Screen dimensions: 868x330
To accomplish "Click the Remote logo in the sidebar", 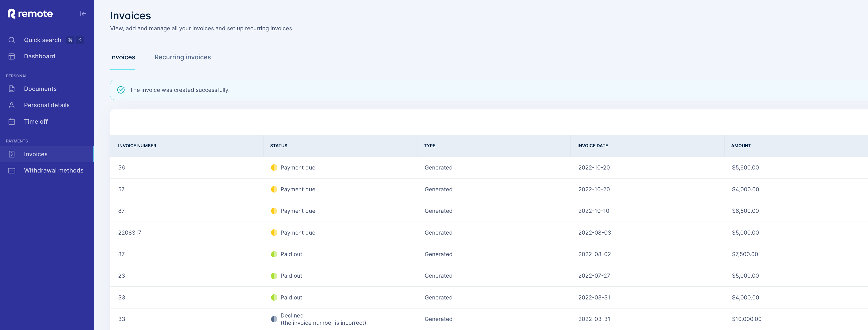I will pos(30,14).
